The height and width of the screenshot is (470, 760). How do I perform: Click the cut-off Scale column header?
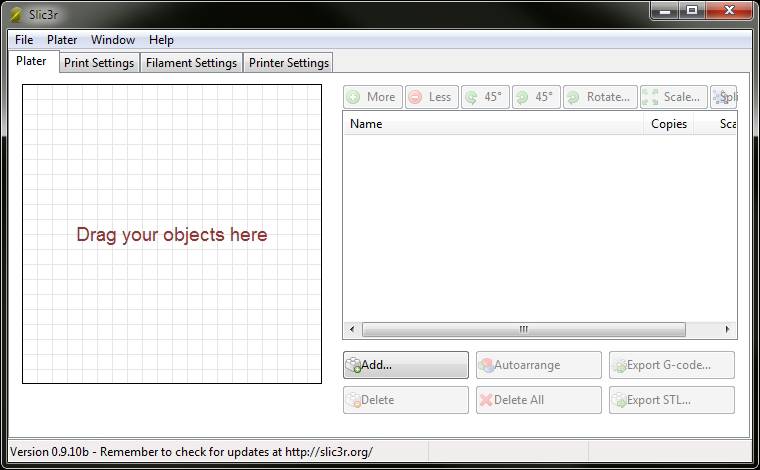click(x=715, y=124)
